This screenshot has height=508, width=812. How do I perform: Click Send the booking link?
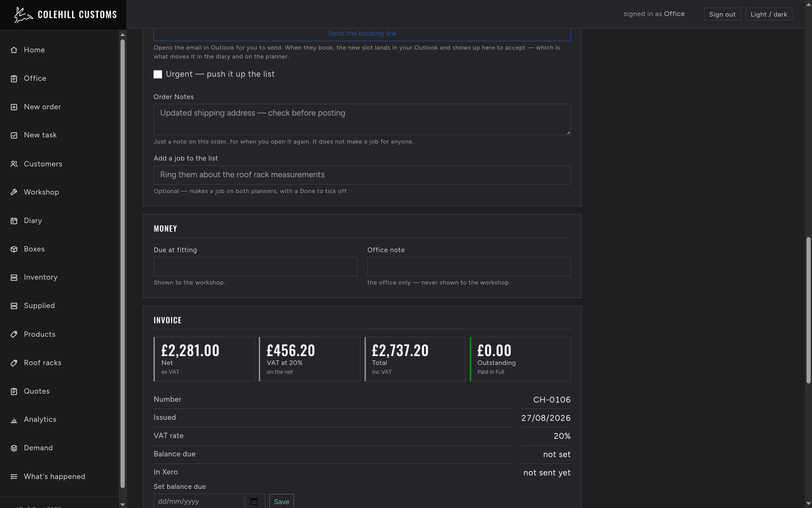click(x=362, y=33)
